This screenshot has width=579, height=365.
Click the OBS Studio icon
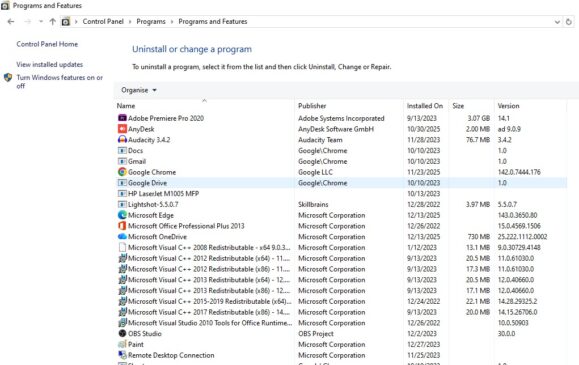(122, 333)
